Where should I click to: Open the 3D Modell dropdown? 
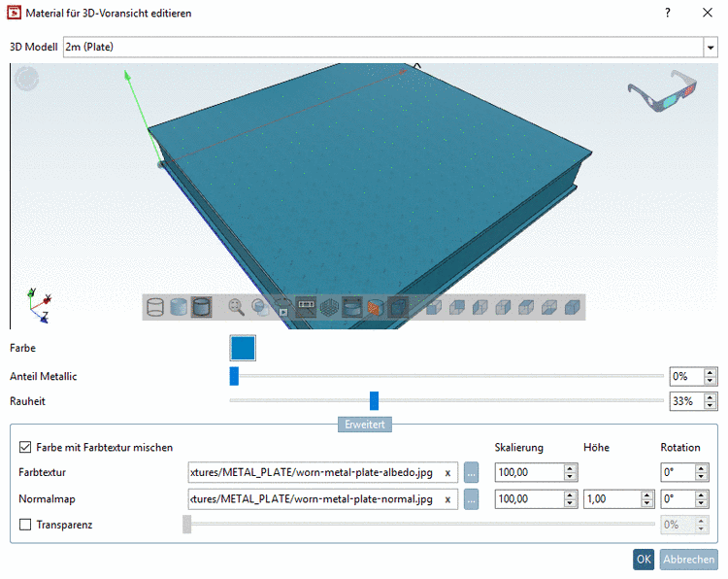point(711,47)
